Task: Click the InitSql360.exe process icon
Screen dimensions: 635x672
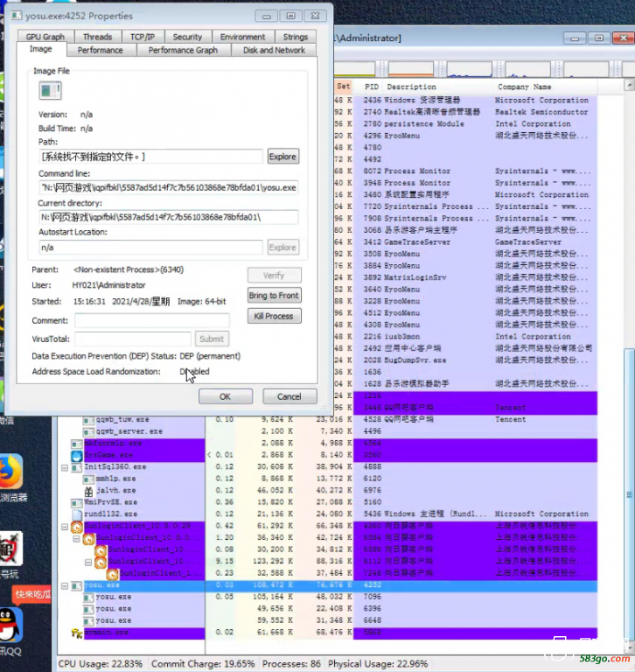Action: pos(77,467)
